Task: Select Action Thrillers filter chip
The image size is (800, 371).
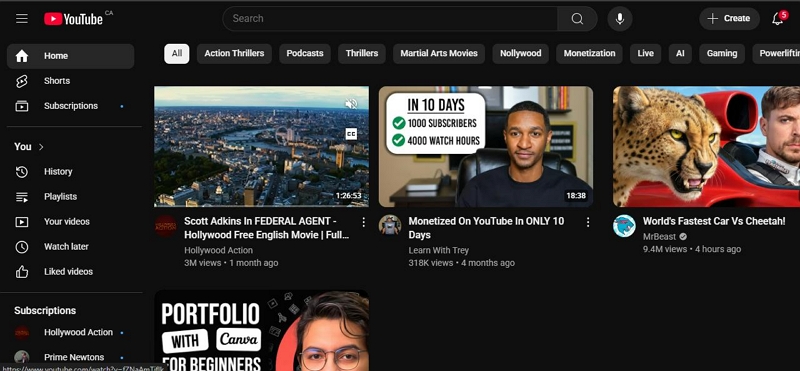Action: 234,54
